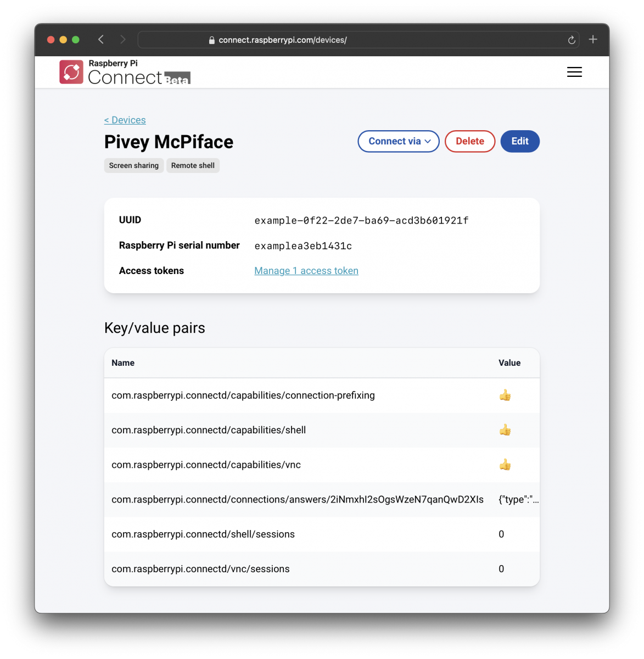Image resolution: width=644 pixels, height=659 pixels.
Task: Click the UUID field label
Action: tap(130, 220)
